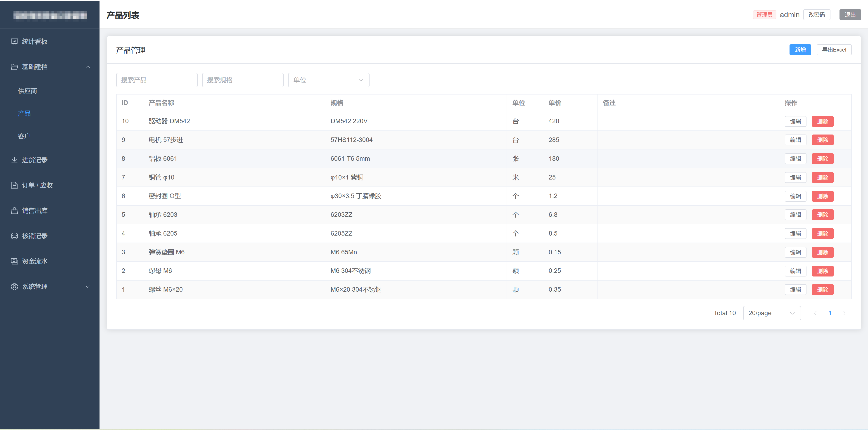Edit the 驱动器 DM542 row
868x430 pixels.
(x=795, y=121)
